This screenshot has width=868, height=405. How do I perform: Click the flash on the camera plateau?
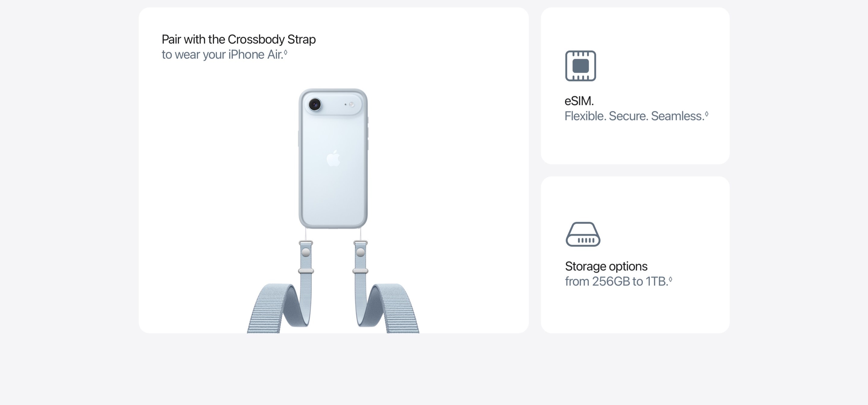point(352,104)
